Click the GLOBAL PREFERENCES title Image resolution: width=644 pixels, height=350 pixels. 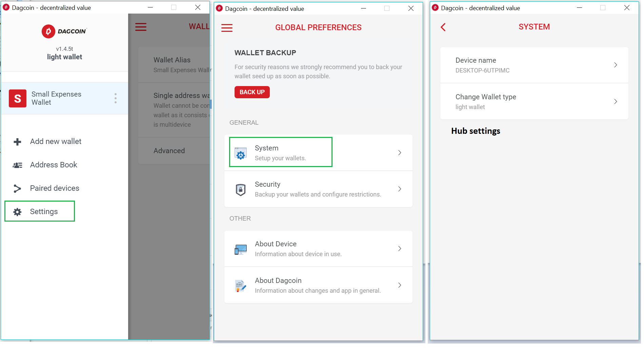(x=318, y=27)
